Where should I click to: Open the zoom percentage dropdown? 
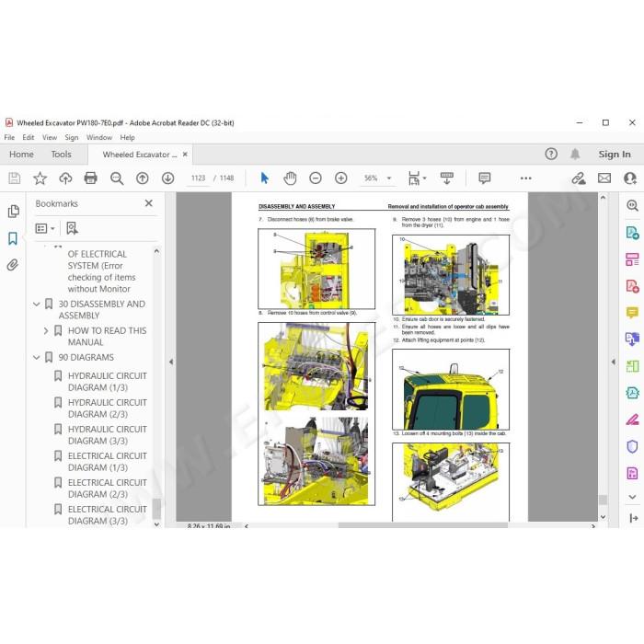click(389, 178)
